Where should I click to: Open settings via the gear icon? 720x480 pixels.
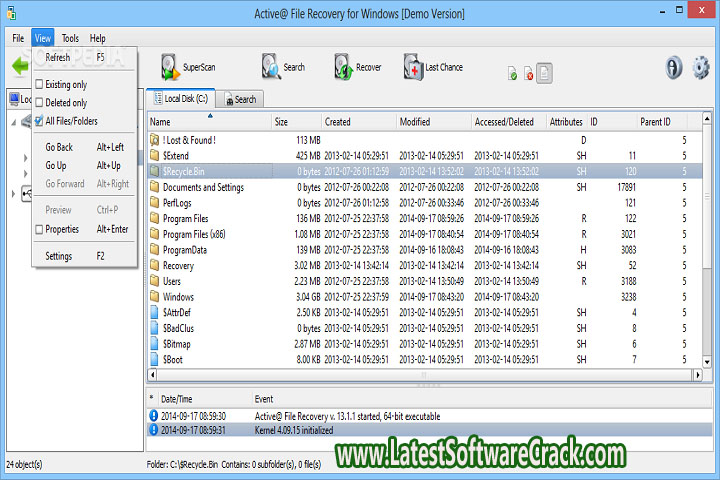(701, 68)
